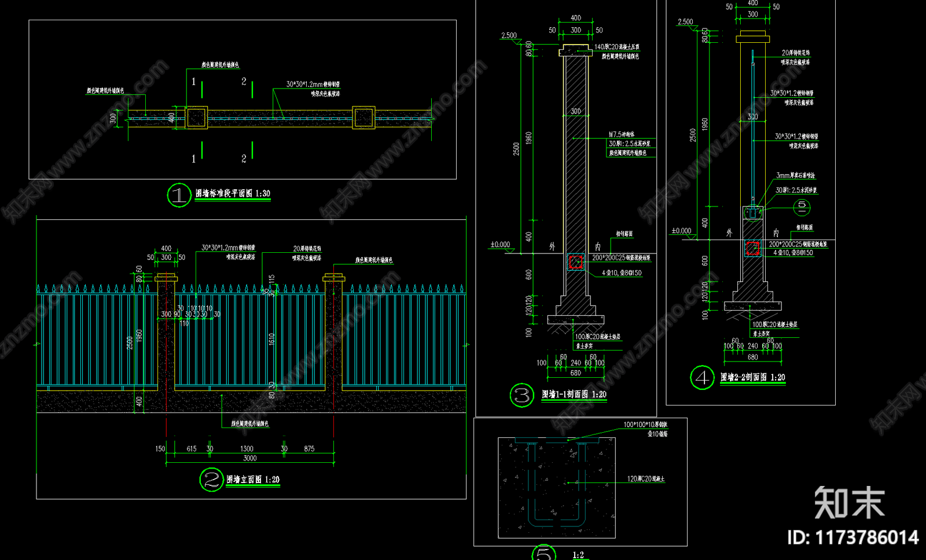Select the red rebar square in section 2-2
This screenshot has width=926, height=560.
click(752, 248)
